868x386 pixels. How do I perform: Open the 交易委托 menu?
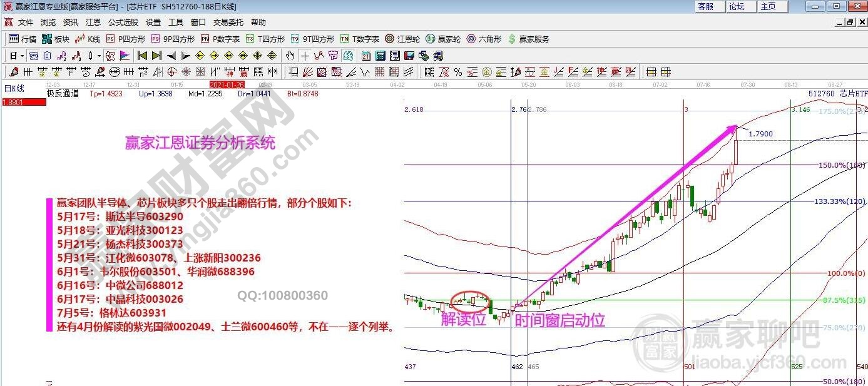pyautogui.click(x=228, y=23)
